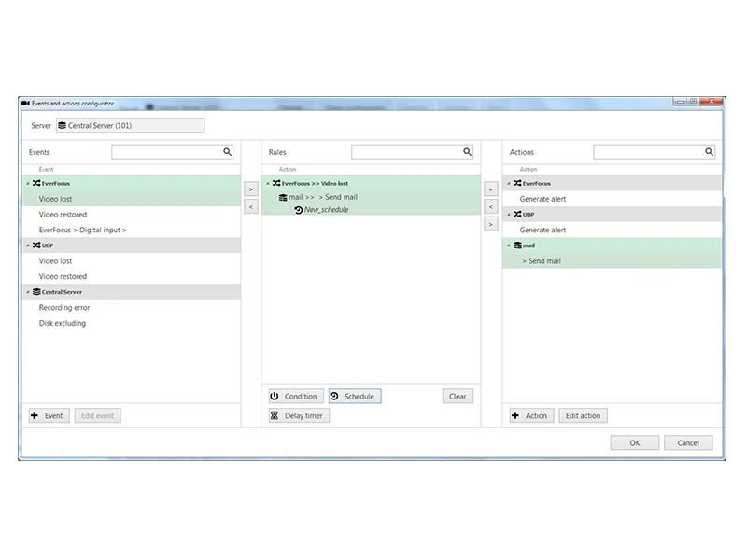Click the plus arrow button beside Actions panel

[x=491, y=189]
